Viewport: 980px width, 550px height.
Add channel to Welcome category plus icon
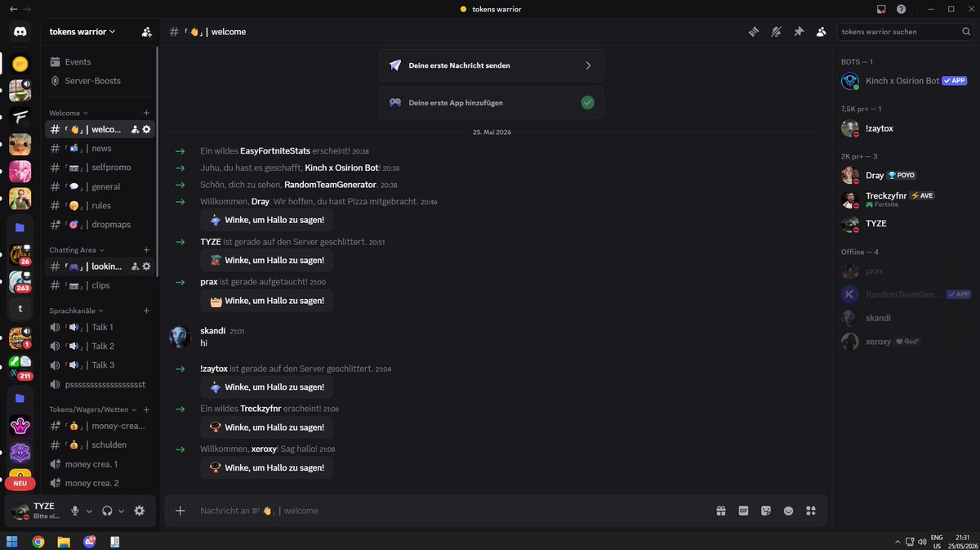[x=146, y=113]
